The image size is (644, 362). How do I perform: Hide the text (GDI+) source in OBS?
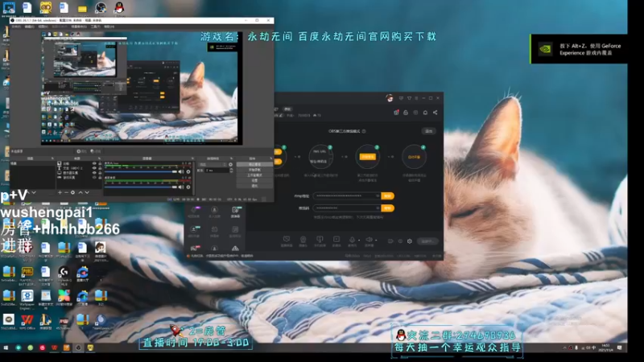(x=94, y=168)
